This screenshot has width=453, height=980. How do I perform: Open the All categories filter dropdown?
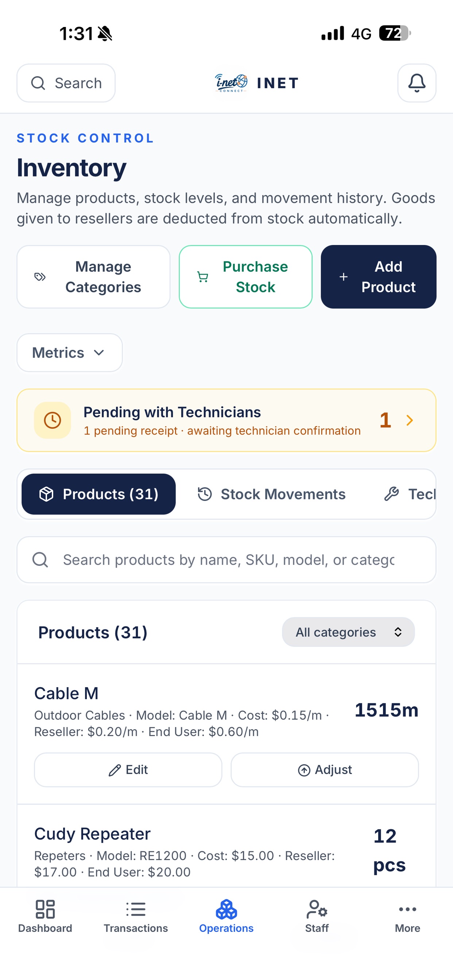click(x=348, y=632)
